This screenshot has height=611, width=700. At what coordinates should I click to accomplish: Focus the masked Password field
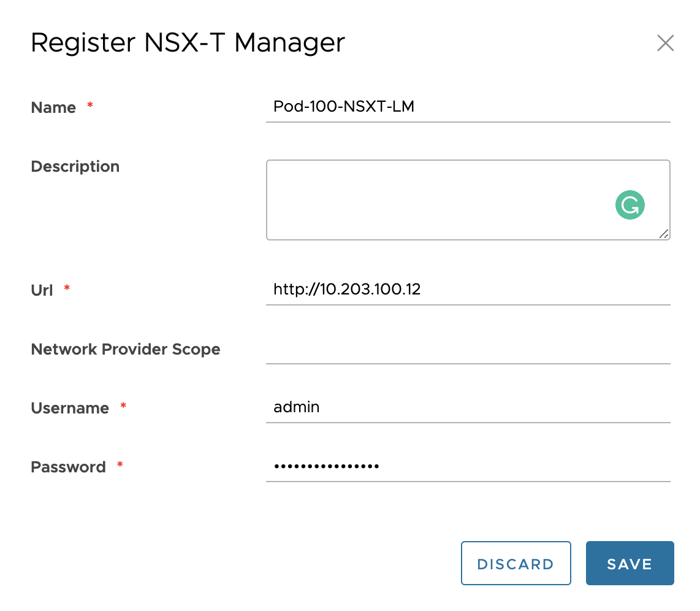pyautogui.click(x=468, y=466)
